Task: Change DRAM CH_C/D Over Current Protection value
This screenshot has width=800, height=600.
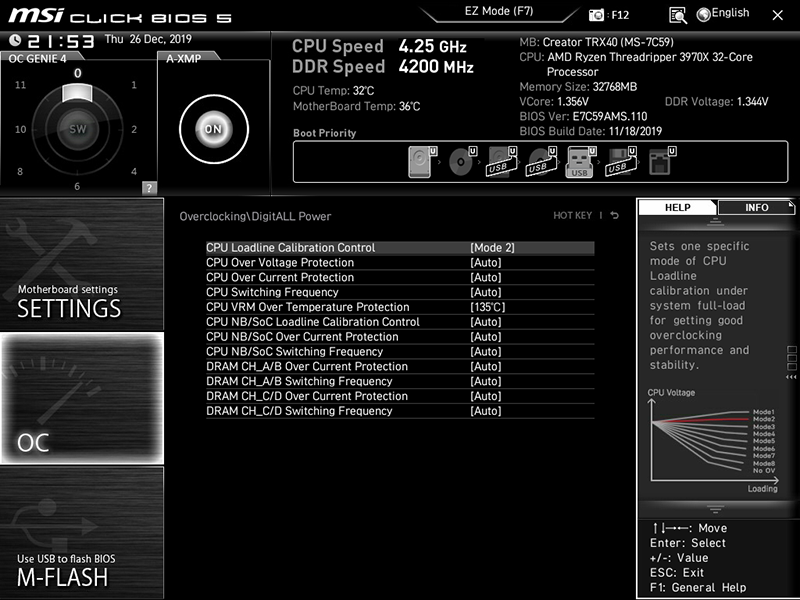Action: 486,395
